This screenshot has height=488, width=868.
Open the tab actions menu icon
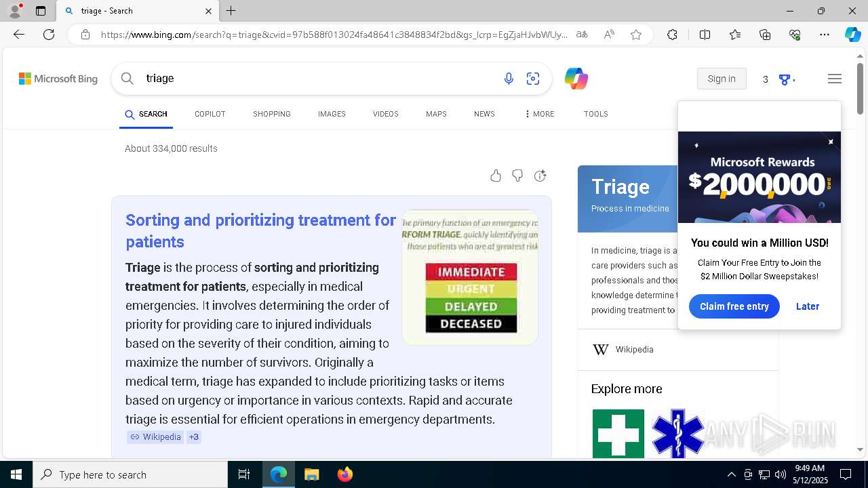[x=41, y=11]
